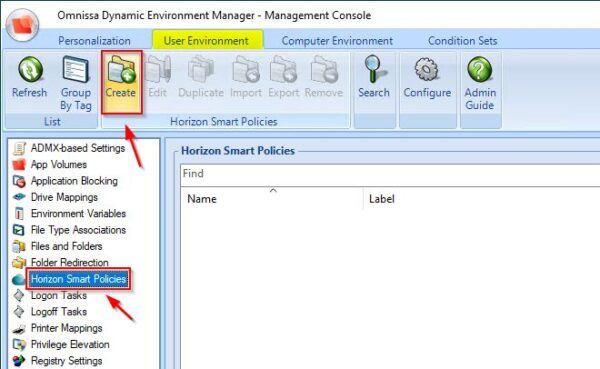Click the Environment Variables icon
Viewport: 600px width, 369px height.
(19, 214)
